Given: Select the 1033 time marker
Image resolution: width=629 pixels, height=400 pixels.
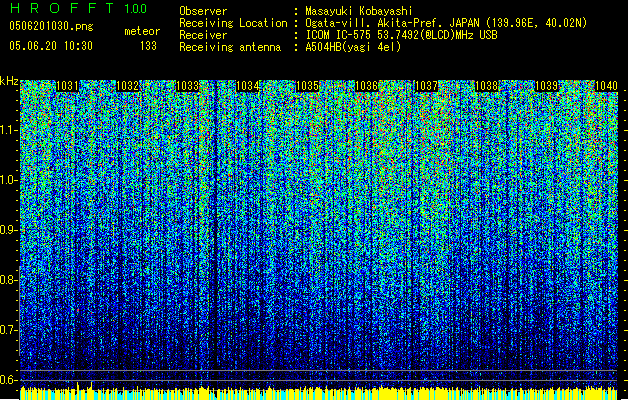Looking at the screenshot, I should coord(188,87).
